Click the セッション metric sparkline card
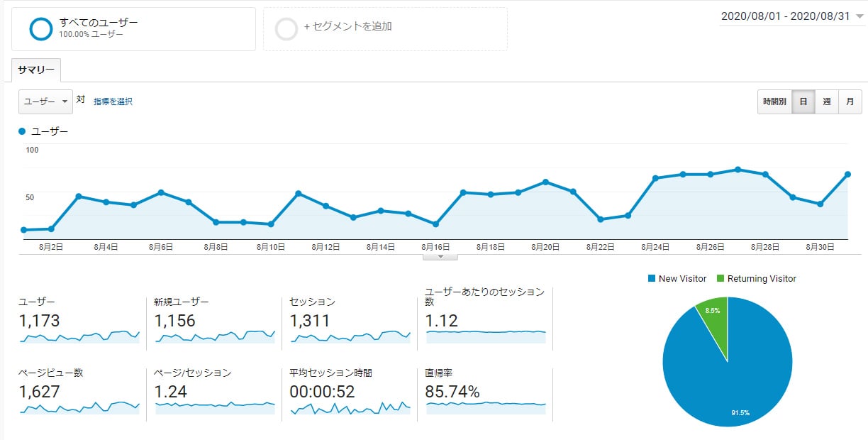 347,319
